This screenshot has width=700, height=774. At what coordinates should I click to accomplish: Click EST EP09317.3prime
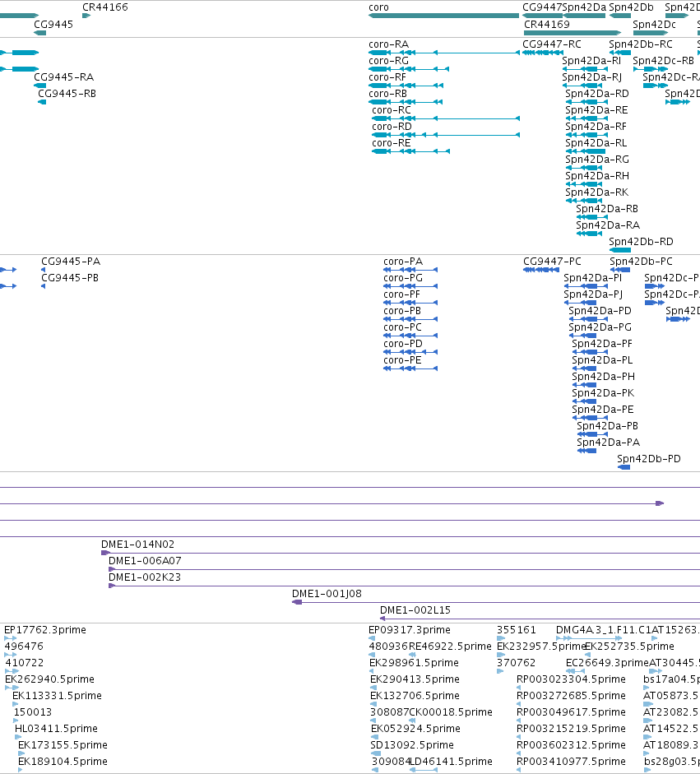(x=410, y=629)
